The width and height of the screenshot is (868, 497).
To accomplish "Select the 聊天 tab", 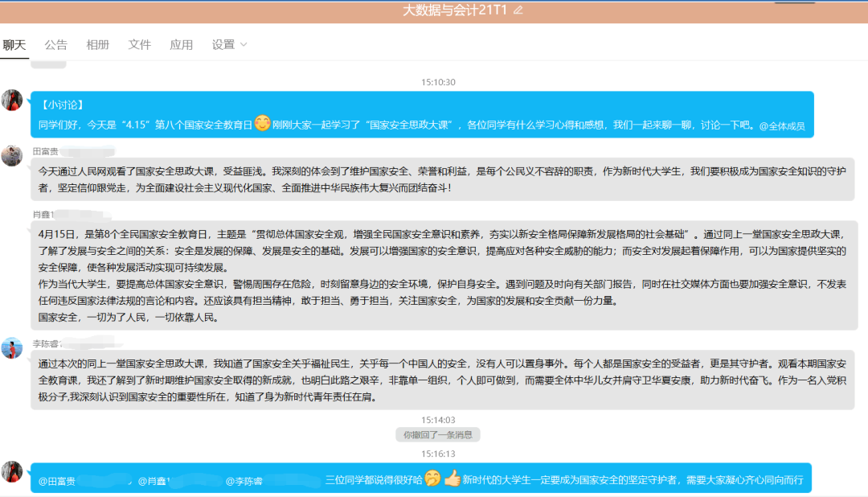I will tap(14, 45).
